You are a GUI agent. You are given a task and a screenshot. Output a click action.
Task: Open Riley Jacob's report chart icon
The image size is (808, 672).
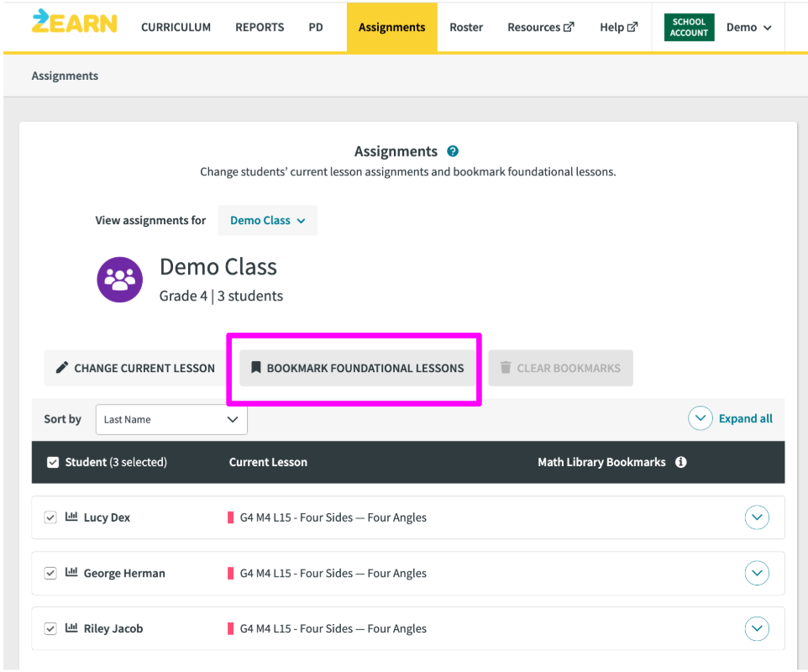[71, 627]
